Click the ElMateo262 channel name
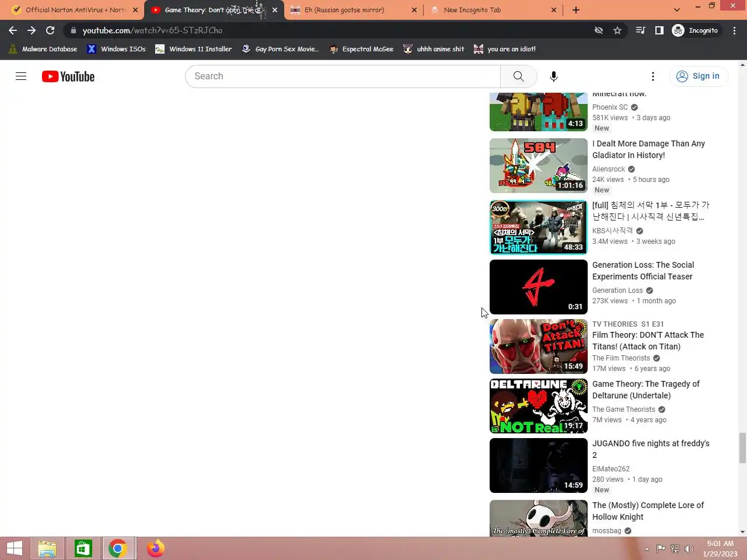 click(611, 469)
